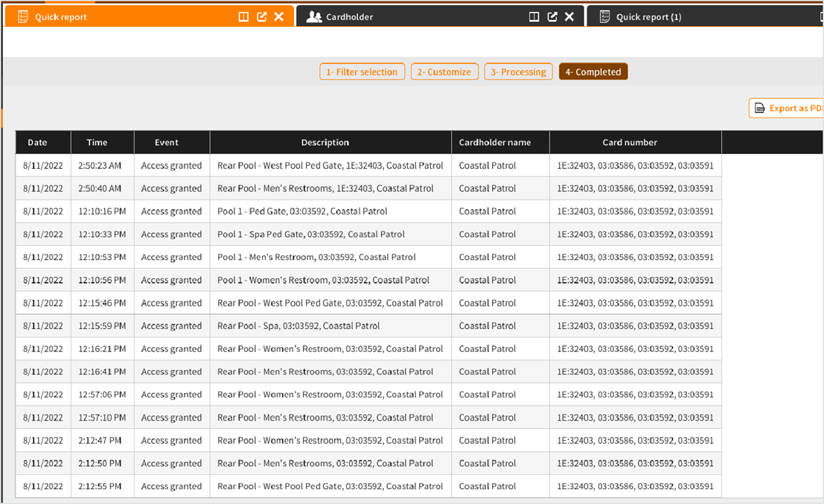The image size is (824, 504).
Task: Click the Cardholder people icon
Action: tap(314, 17)
